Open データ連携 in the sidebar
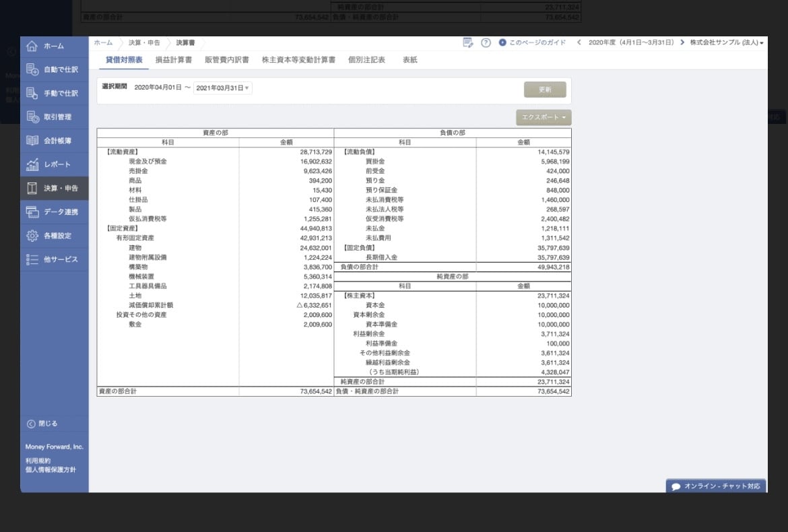The image size is (788, 532). (x=55, y=212)
